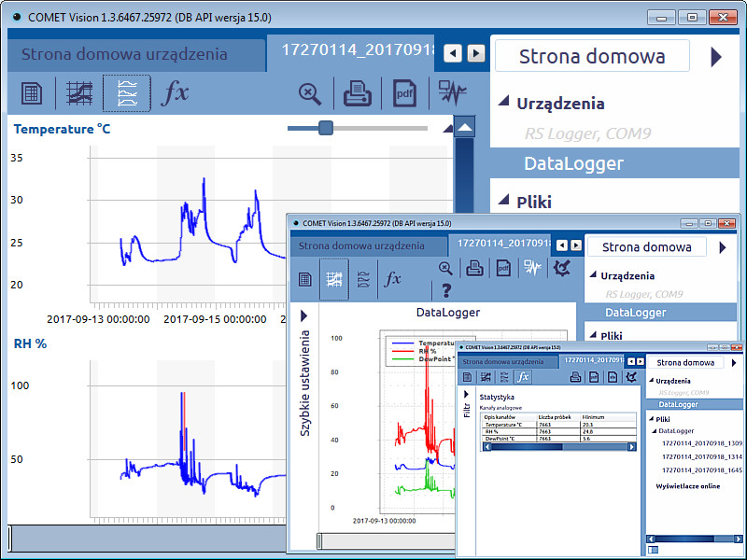The width and height of the screenshot is (747, 560).
Task: Open gear settings icon in the middle window
Action: (x=562, y=268)
